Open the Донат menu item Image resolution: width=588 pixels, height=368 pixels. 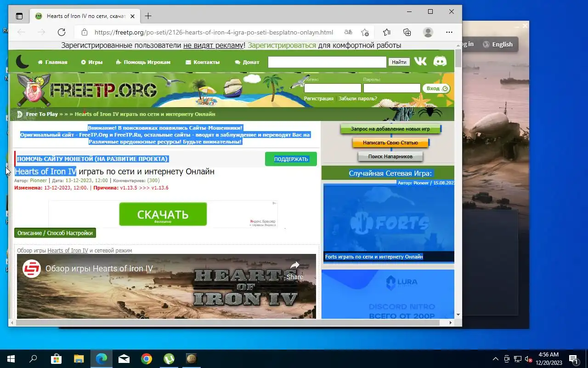[x=247, y=62]
